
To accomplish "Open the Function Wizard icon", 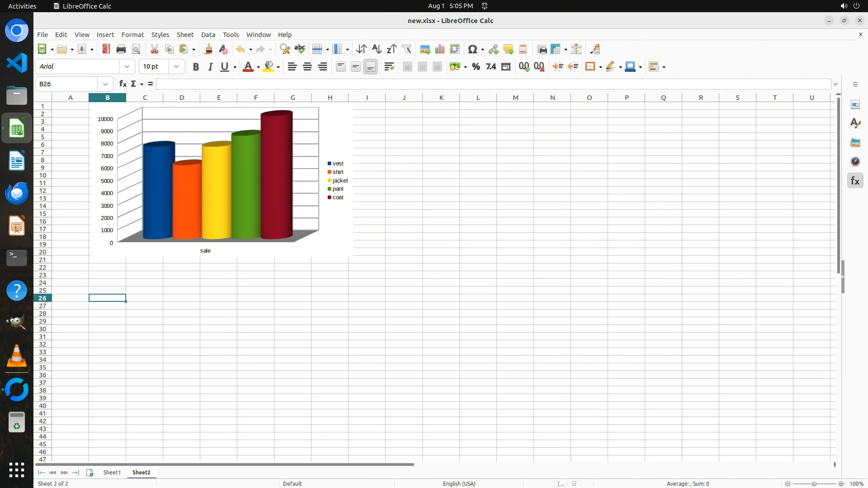I will tap(123, 84).
